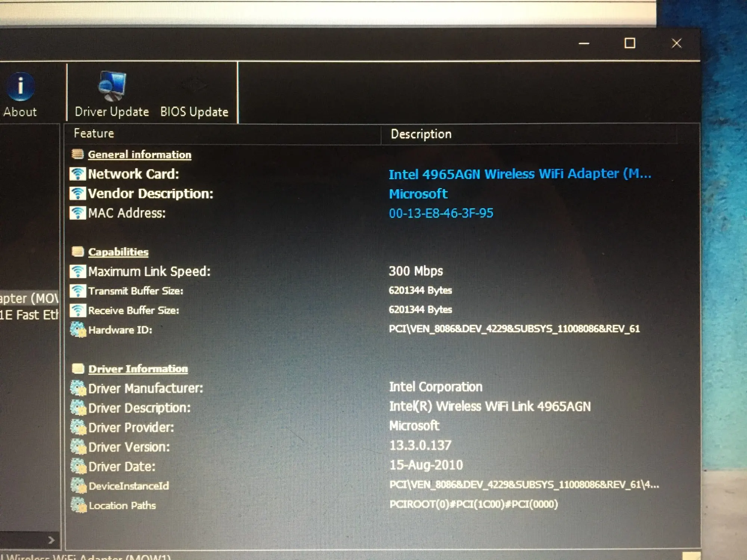Maximize the application window

[x=630, y=43]
